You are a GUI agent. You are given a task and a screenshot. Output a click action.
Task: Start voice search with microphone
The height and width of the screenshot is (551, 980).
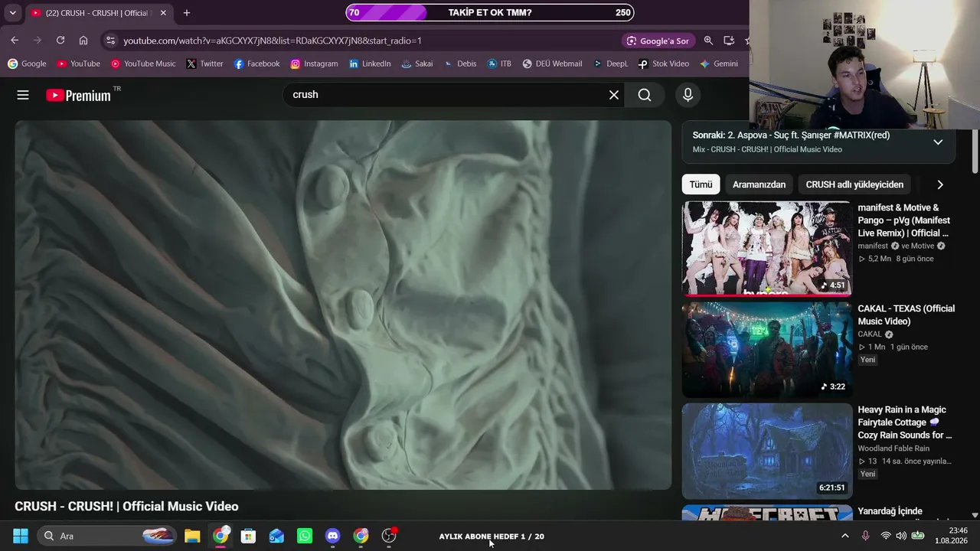click(x=688, y=95)
